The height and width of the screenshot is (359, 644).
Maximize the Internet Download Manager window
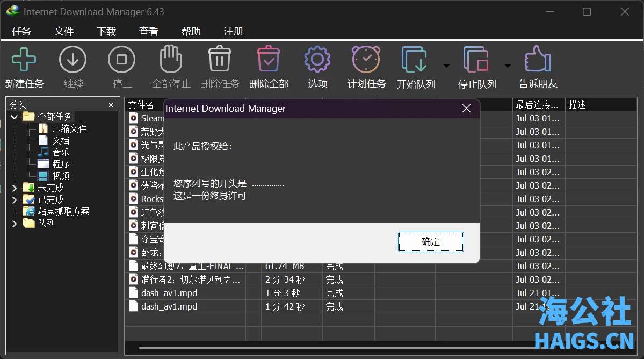[587, 12]
